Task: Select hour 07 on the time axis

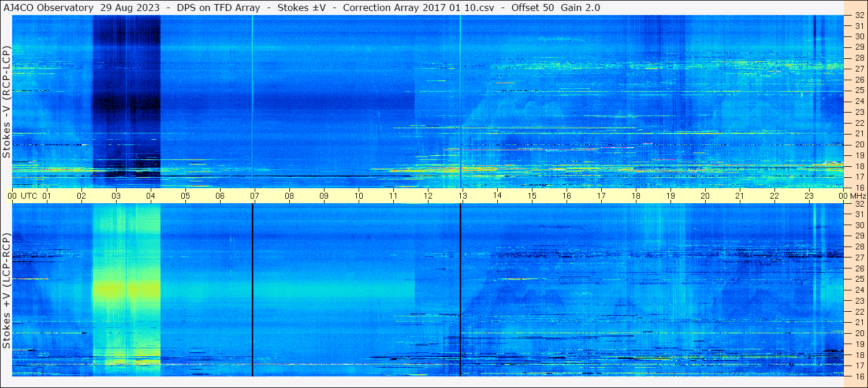Action: click(255, 196)
